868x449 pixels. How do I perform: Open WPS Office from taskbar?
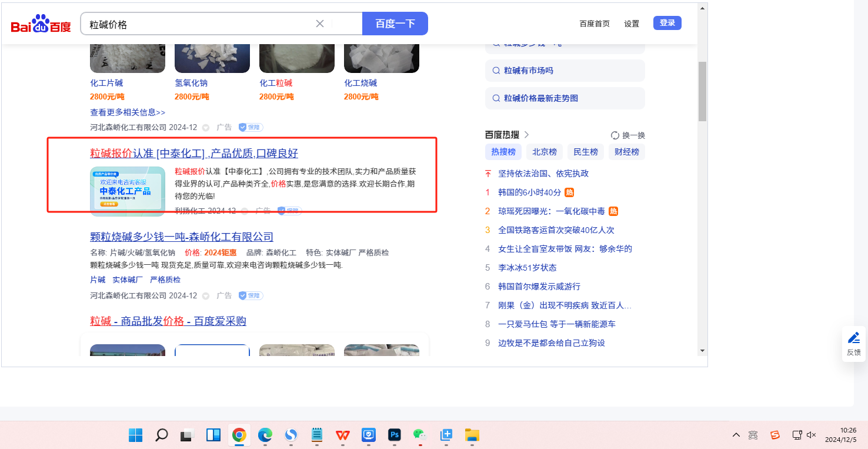click(342, 435)
